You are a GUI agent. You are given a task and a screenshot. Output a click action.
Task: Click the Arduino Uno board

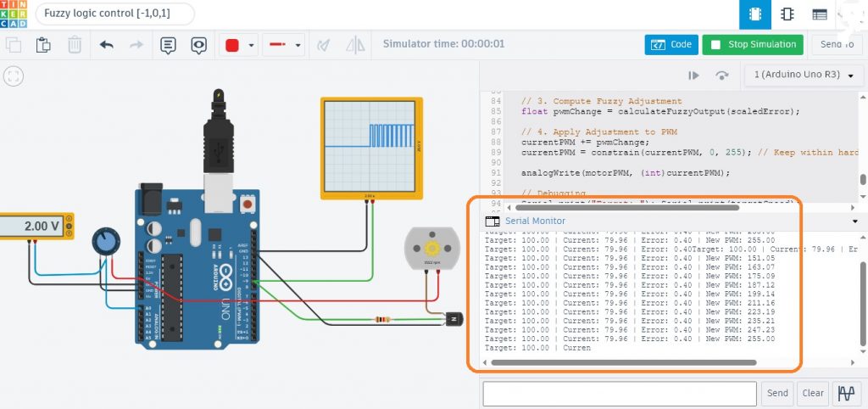click(x=197, y=269)
